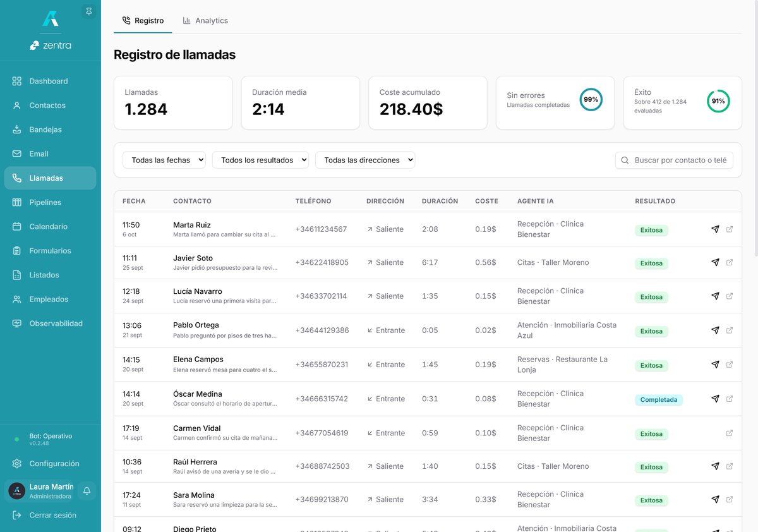Click the FECHA column header
Image resolution: width=758 pixels, height=532 pixels.
(134, 201)
